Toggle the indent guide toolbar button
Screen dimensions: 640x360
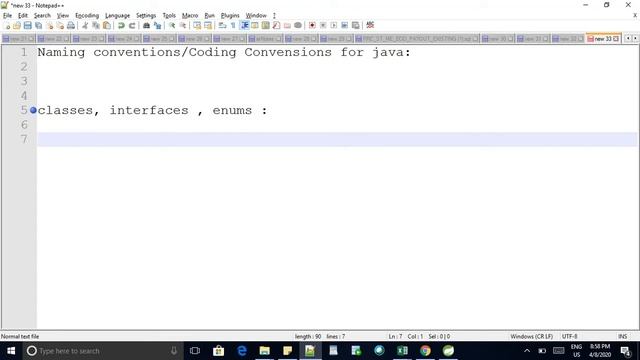(244, 25)
